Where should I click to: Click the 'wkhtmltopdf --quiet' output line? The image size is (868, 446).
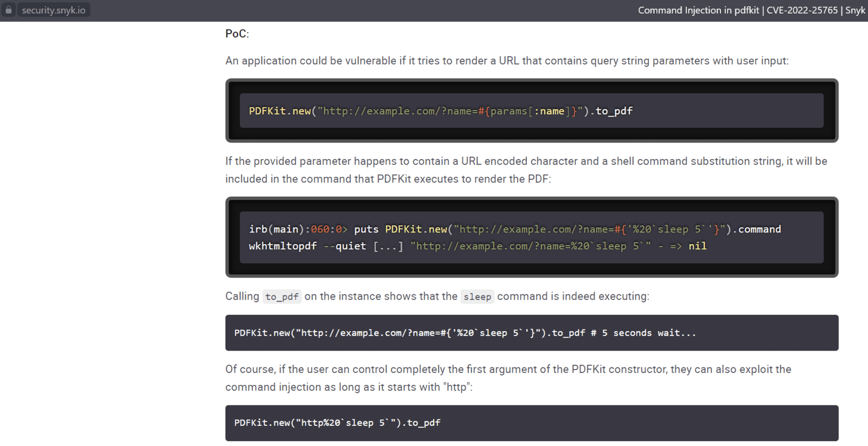coord(477,246)
